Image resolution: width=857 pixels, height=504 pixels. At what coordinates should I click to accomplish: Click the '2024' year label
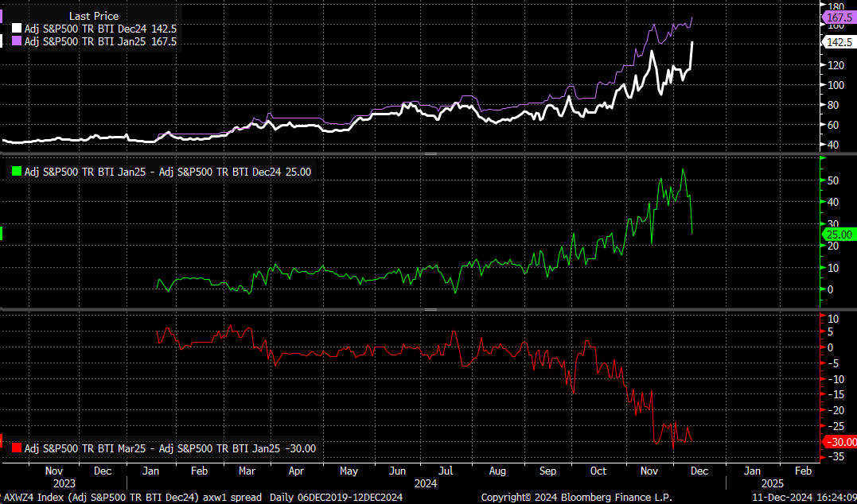click(427, 483)
